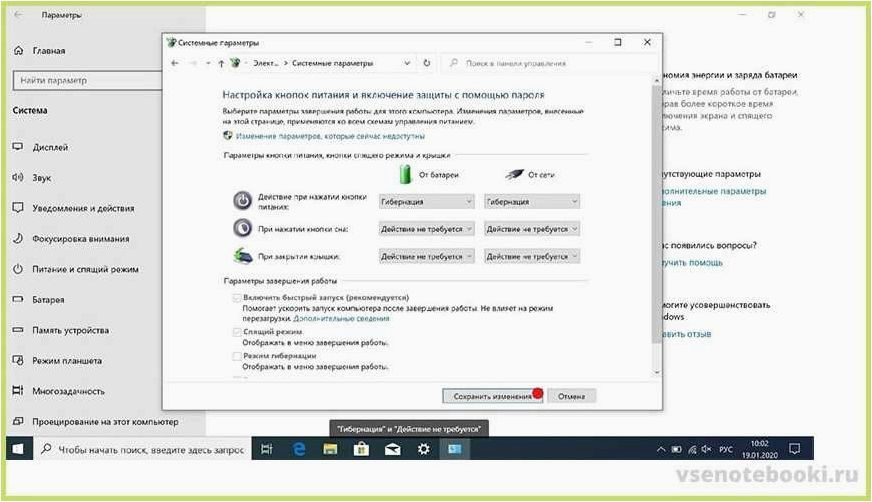Viewport: 872px width, 502px height.
Task: Open File Explorer from taskbar
Action: pyautogui.click(x=330, y=449)
